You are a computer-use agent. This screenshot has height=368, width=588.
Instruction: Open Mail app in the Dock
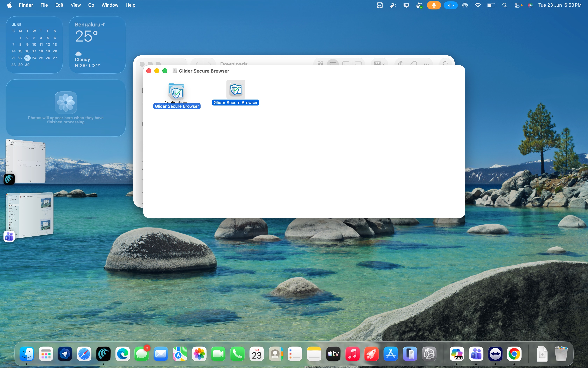click(161, 354)
